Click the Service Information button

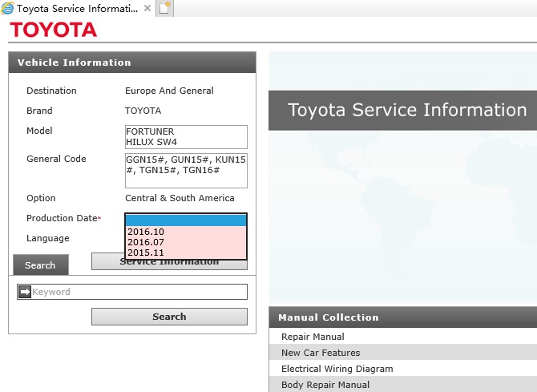[169, 265]
